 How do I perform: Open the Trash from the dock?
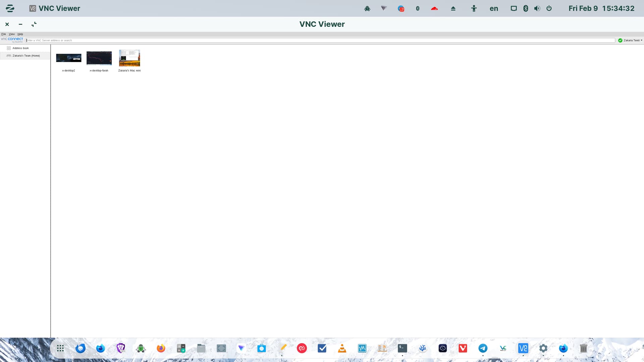[584, 349]
